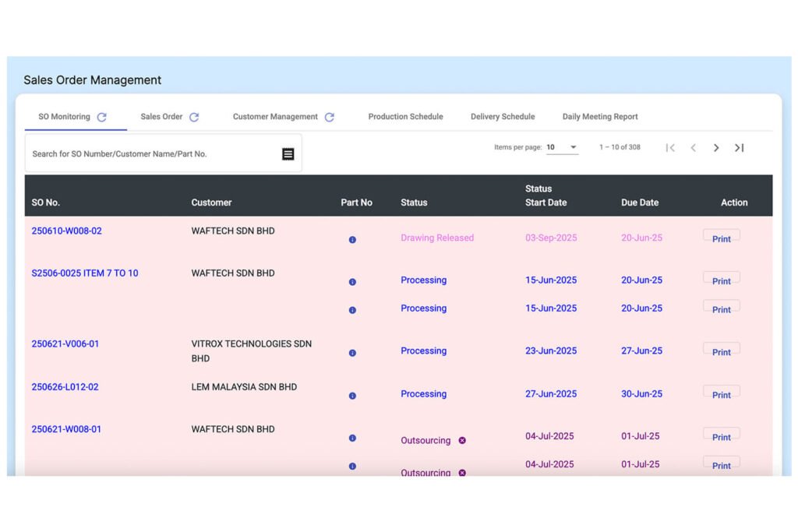This screenshot has height=532, width=798.
Task: Click the Due Date column header
Action: click(640, 203)
